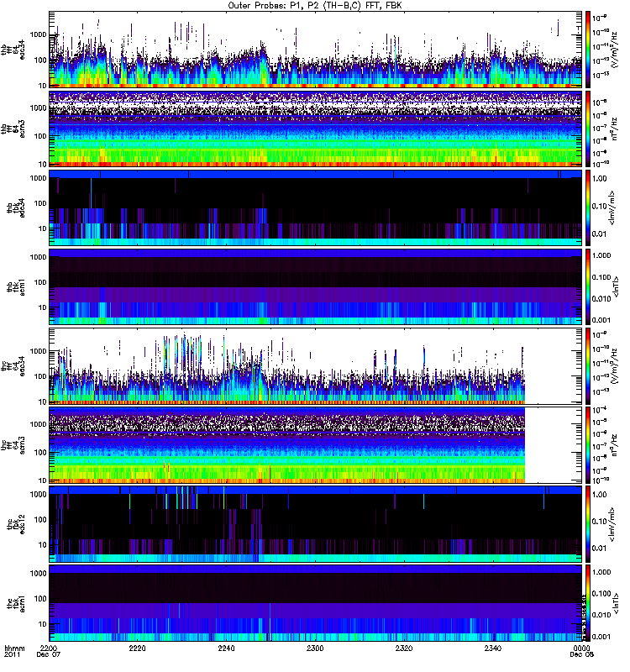The height and width of the screenshot is (672, 630).
Task: Click the <|mV/m|> color bar beside thb fbk edc34
Action: point(588,207)
